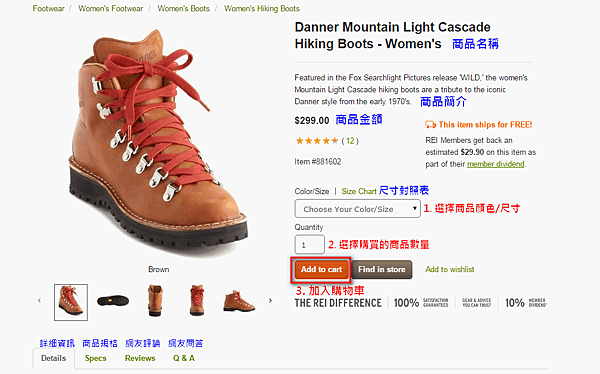Click the Add to cart button

321,269
